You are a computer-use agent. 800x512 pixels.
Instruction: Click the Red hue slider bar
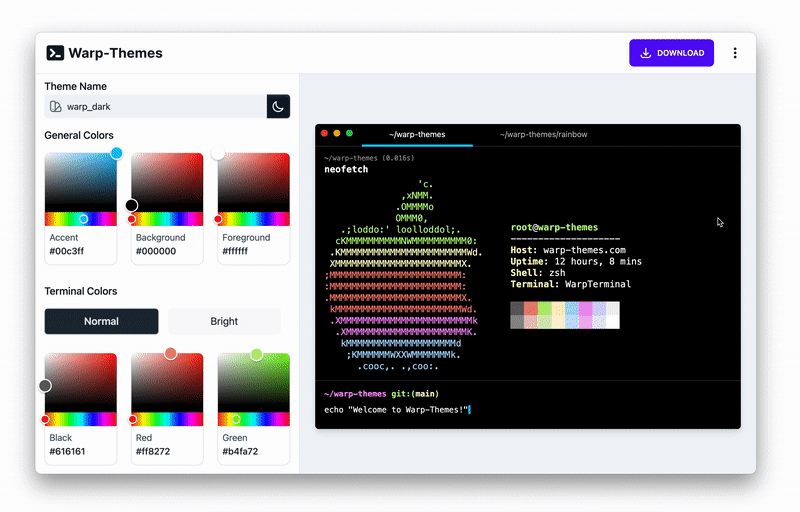pyautogui.click(x=167, y=419)
